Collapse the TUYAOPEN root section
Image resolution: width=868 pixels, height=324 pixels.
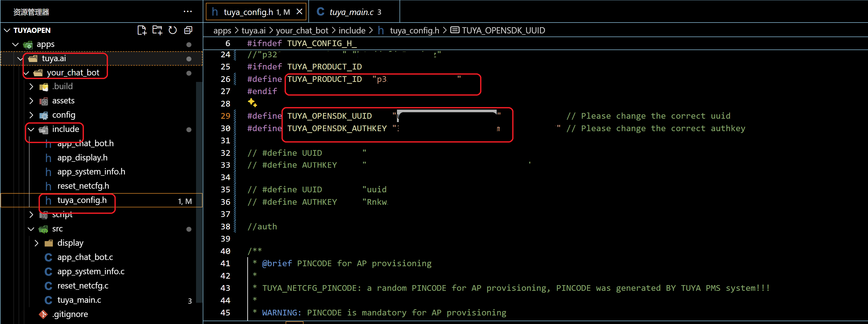coord(7,30)
